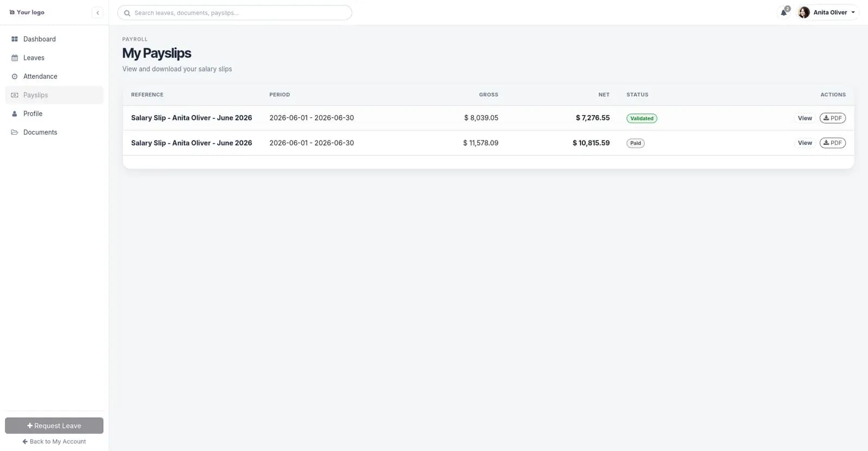Click the Period column header

(x=280, y=94)
